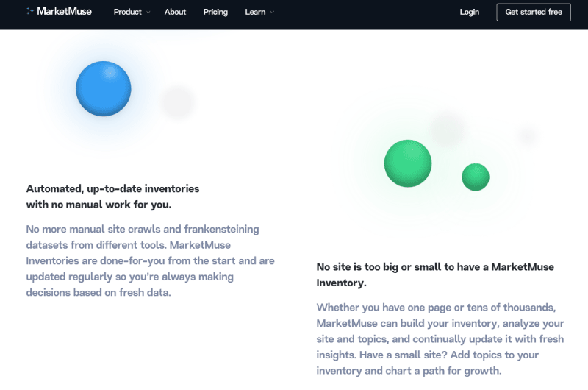Click the small green sphere graphic
The height and width of the screenshot is (390, 588).
pyautogui.click(x=476, y=177)
